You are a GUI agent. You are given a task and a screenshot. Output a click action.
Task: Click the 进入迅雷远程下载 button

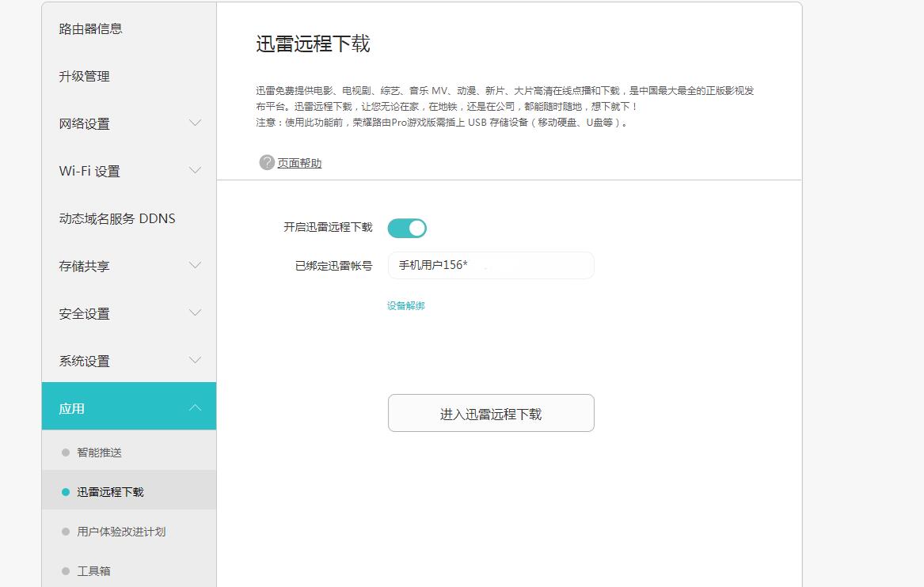click(x=491, y=413)
